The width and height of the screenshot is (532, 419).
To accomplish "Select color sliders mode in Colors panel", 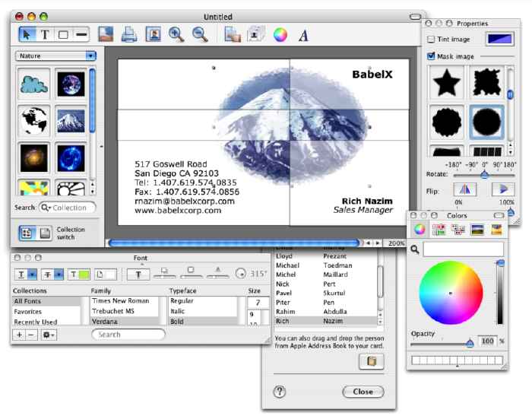I will tap(439, 230).
